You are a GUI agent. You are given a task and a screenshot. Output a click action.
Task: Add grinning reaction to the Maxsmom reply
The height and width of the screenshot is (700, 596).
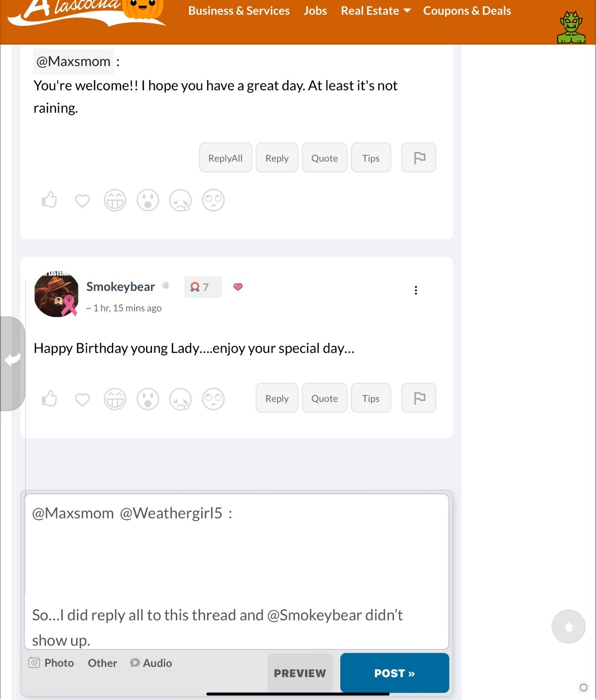click(x=115, y=200)
